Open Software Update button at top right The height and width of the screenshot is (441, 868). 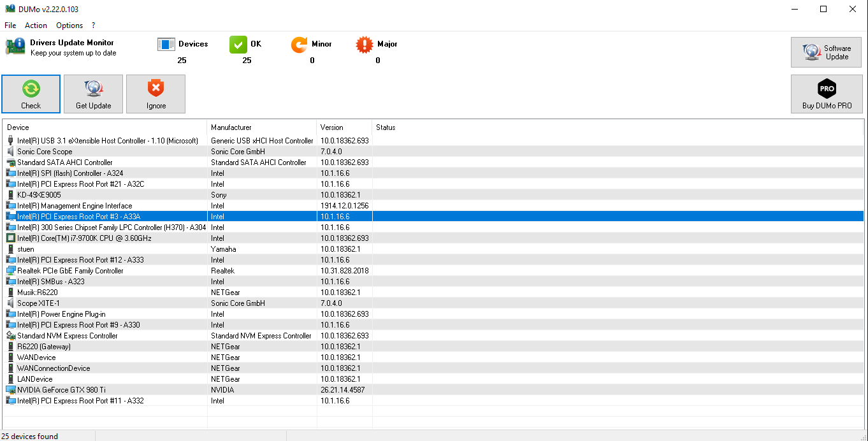(826, 52)
